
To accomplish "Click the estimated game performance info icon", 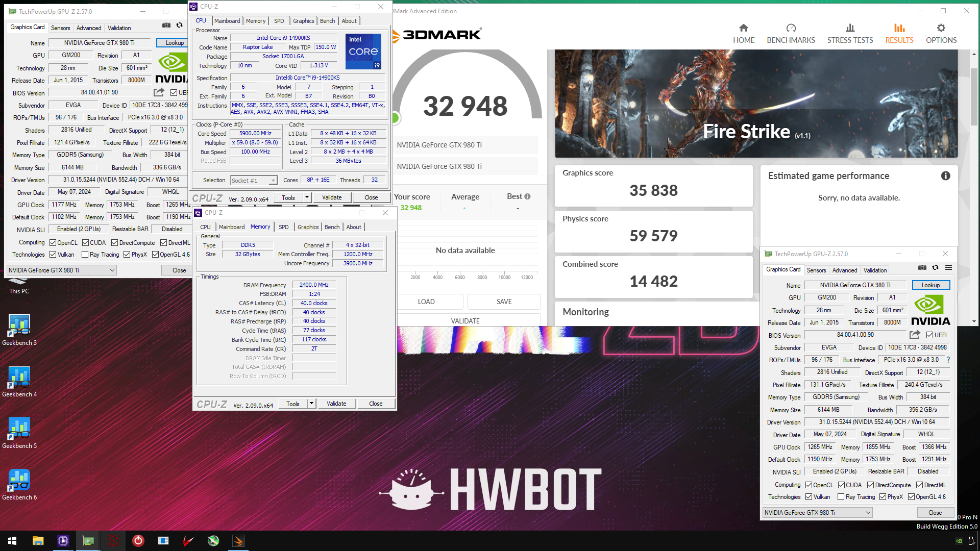I will pos(946,176).
